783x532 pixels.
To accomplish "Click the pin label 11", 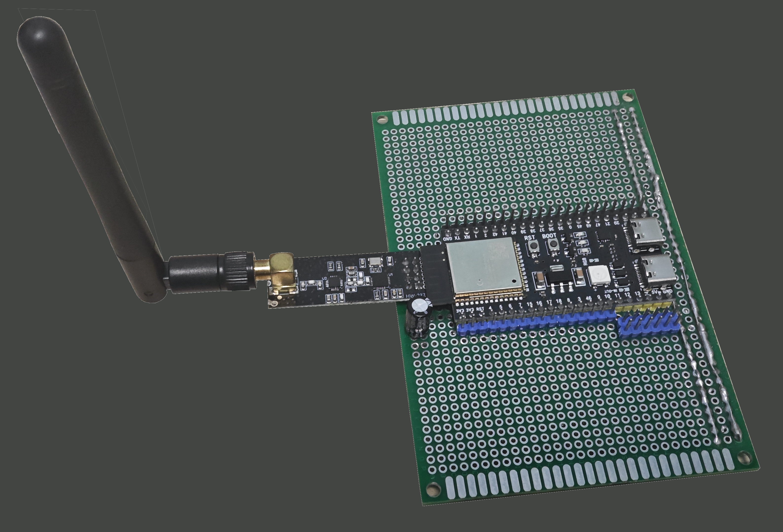I will tap(617, 295).
